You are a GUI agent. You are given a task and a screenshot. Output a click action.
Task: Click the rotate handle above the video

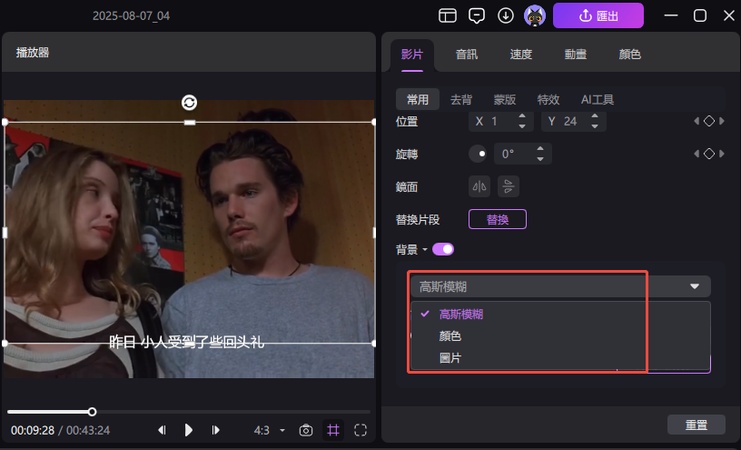(x=189, y=103)
